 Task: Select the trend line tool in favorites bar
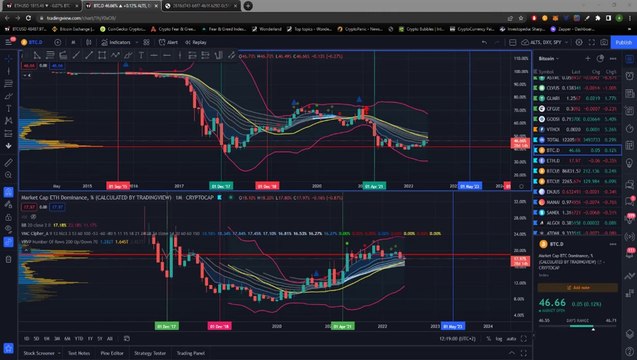click(89, 55)
